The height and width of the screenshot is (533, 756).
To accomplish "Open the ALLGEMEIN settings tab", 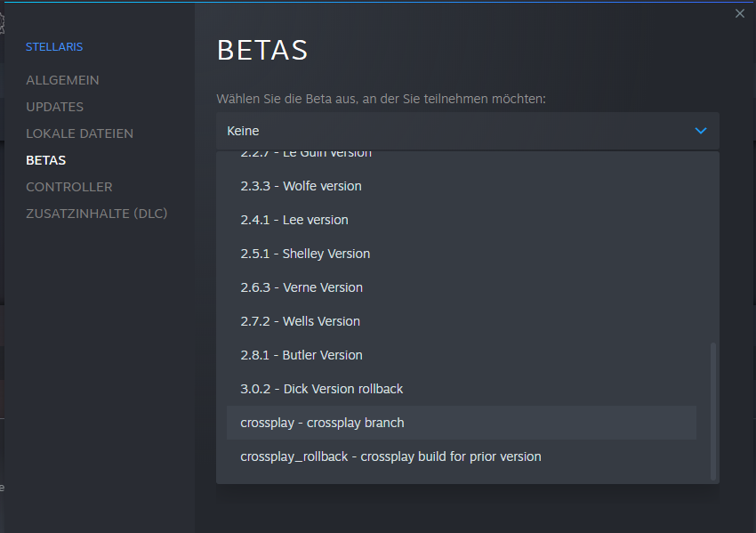I will coord(62,80).
